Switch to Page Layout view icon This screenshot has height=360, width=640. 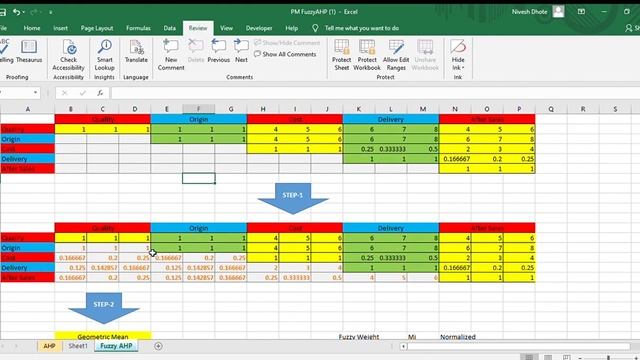tap(548, 357)
